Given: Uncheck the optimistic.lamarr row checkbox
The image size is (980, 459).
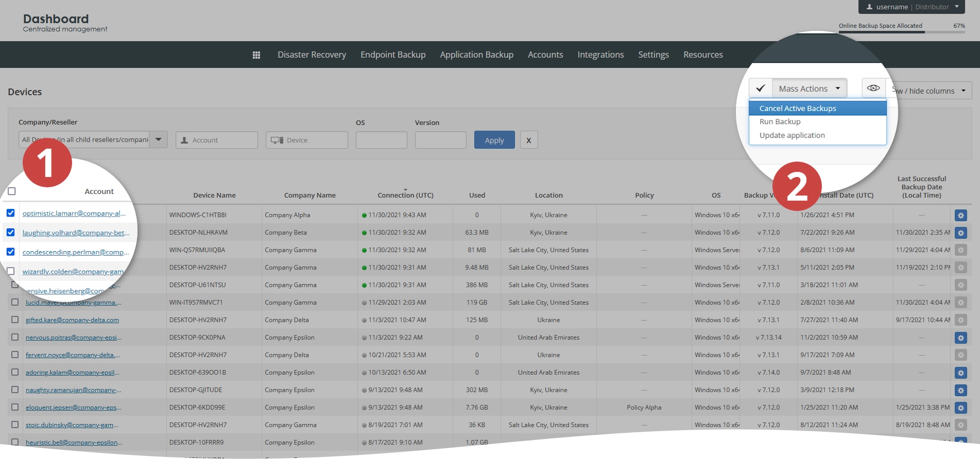Looking at the screenshot, I should [x=10, y=213].
